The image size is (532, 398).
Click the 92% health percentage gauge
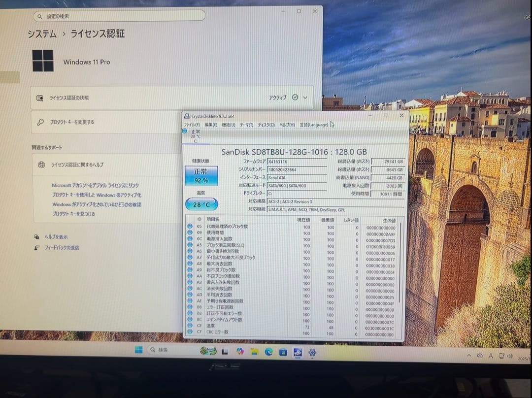point(200,181)
